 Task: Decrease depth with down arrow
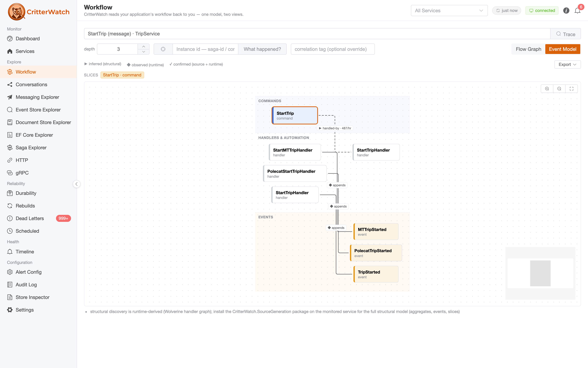coord(144,52)
